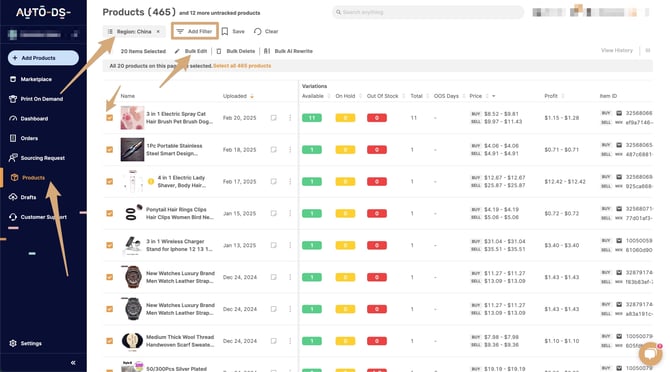
Task: Open wireless charger stand thumbnail
Action: click(x=132, y=245)
